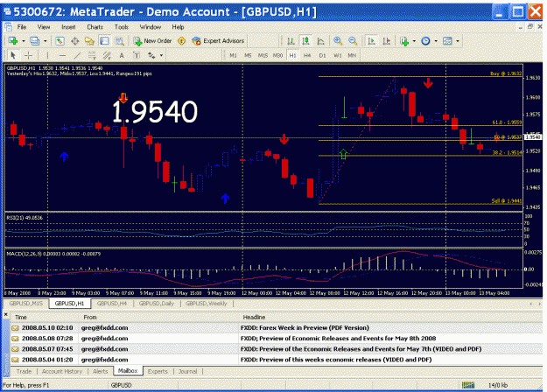The image size is (547, 392).
Task: Click the Periodicity clock icon
Action: pyautogui.click(x=425, y=41)
